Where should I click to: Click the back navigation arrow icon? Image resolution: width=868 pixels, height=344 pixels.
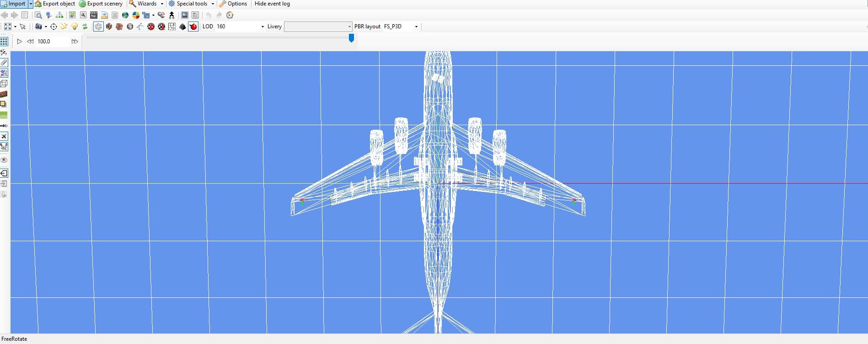[5, 15]
